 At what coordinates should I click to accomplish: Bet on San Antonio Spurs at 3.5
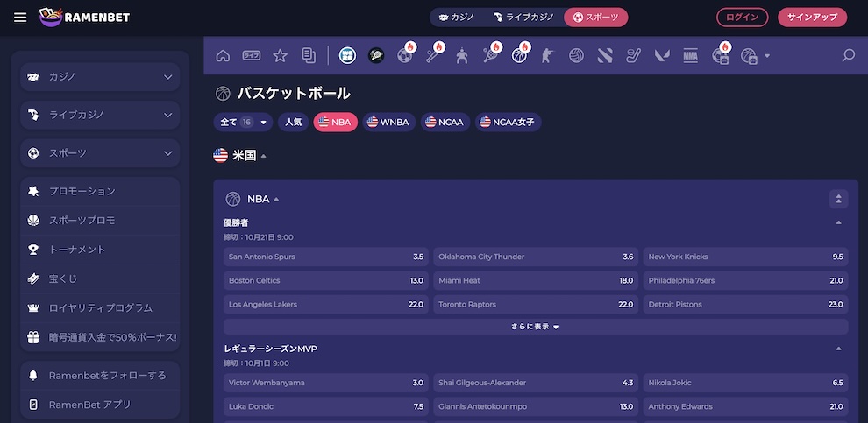click(x=326, y=257)
